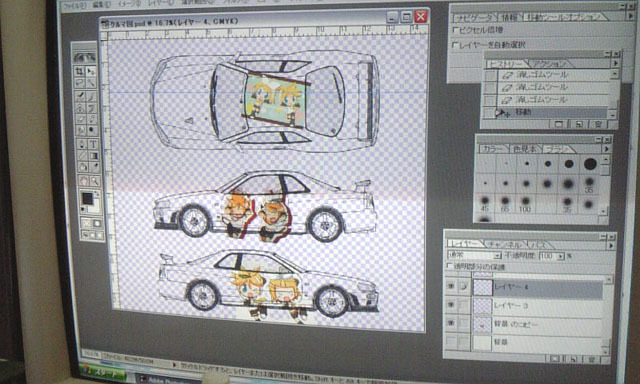This screenshot has height=384, width=640.
Task: Open the History panel flyout menu arrow
Action: tap(615, 64)
